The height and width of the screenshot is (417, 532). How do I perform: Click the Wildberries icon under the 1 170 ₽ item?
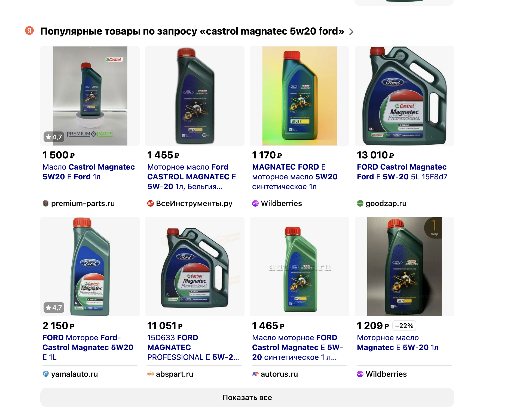coord(255,203)
